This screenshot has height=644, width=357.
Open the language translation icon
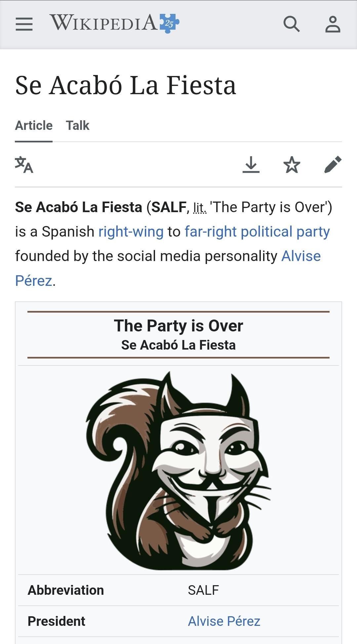coord(24,165)
